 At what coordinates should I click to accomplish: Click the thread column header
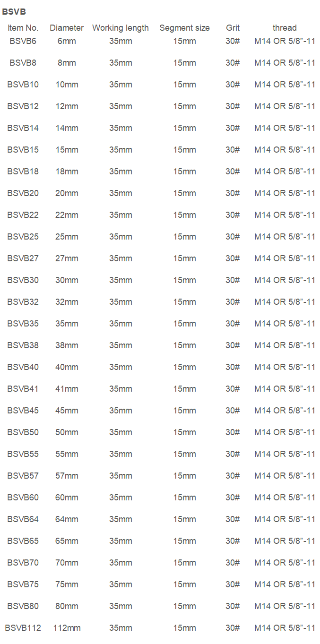[285, 28]
